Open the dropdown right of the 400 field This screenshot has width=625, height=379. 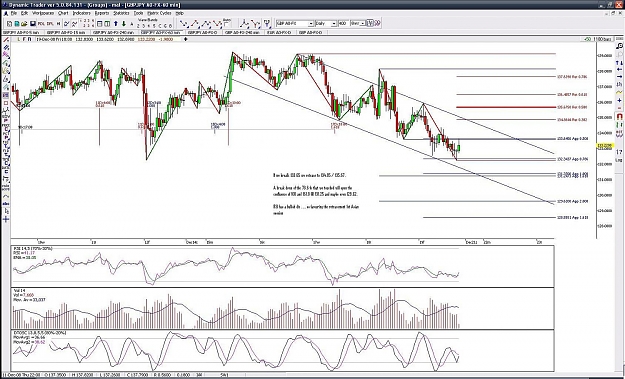point(363,24)
